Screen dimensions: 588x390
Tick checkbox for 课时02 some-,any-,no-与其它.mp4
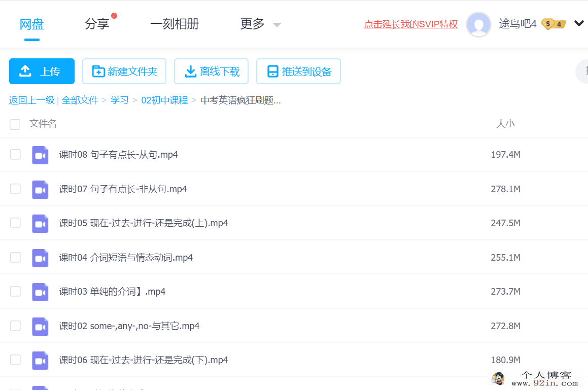(x=15, y=326)
